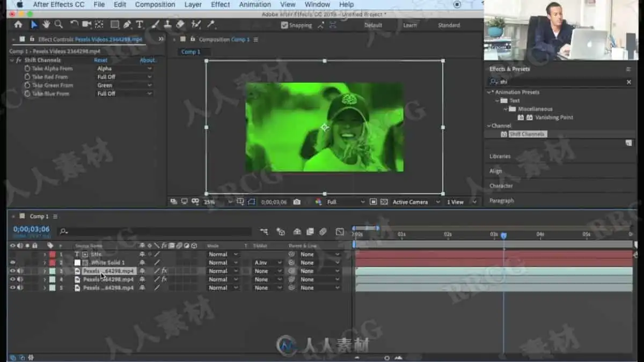Open Take Alpha From dropdown

[x=125, y=69]
